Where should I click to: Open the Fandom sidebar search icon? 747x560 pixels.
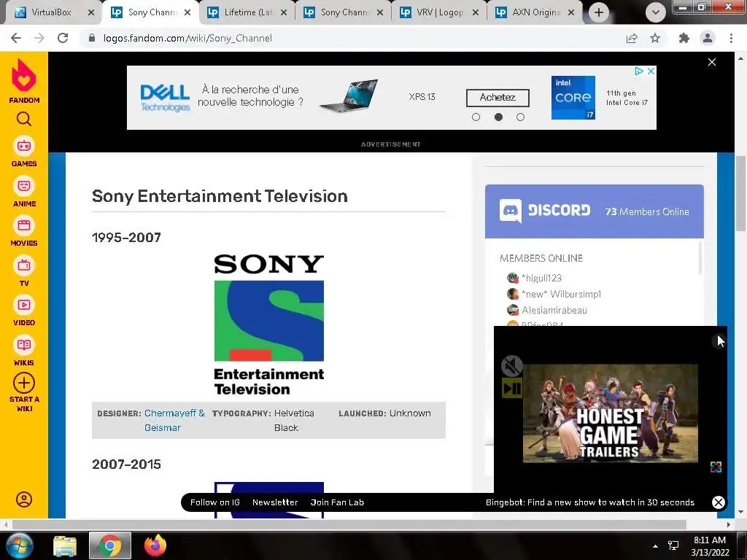(24, 119)
